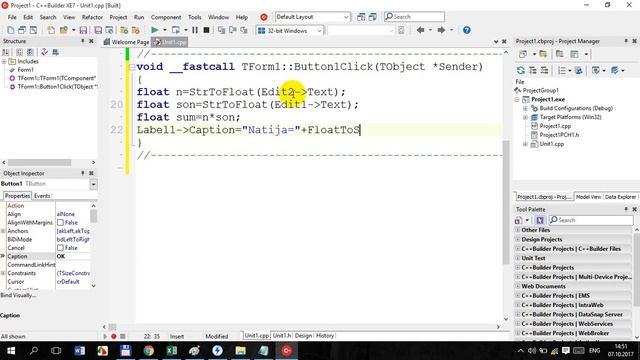Open Windows Start menu
This screenshot has width=640, height=360.
tap(11, 351)
